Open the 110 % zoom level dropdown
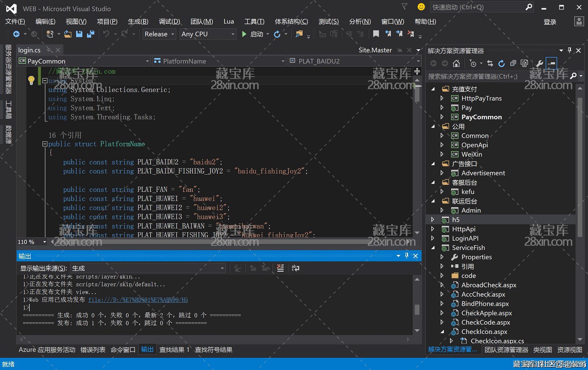The image size is (588, 370). (x=32, y=242)
